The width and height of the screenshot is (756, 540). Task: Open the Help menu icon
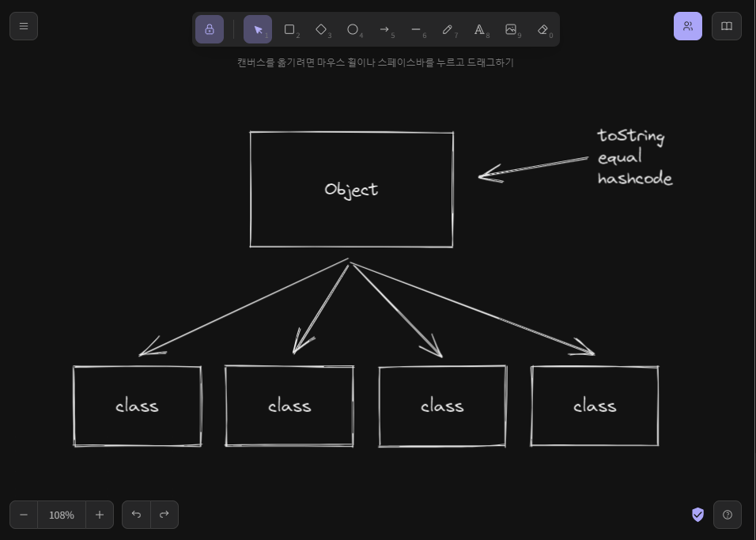click(728, 515)
